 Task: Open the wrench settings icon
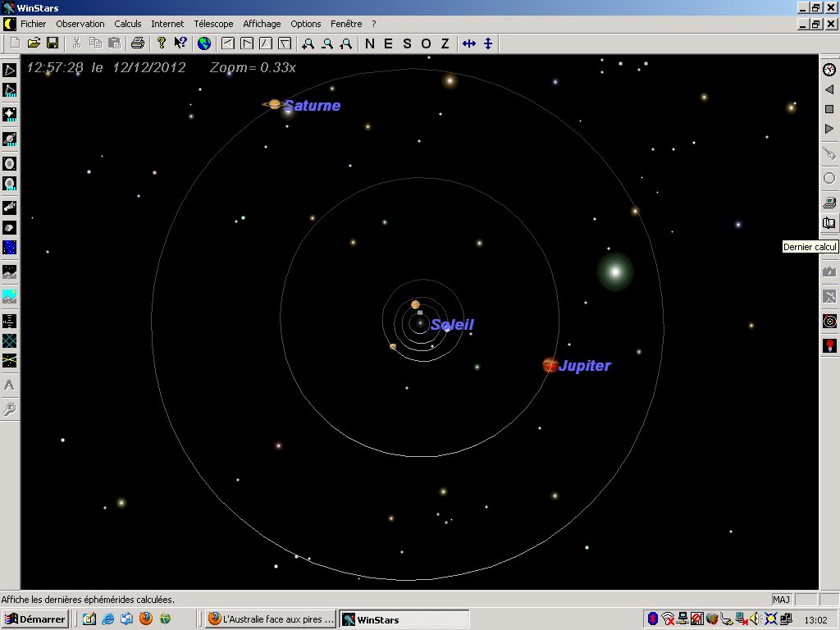pos(10,409)
